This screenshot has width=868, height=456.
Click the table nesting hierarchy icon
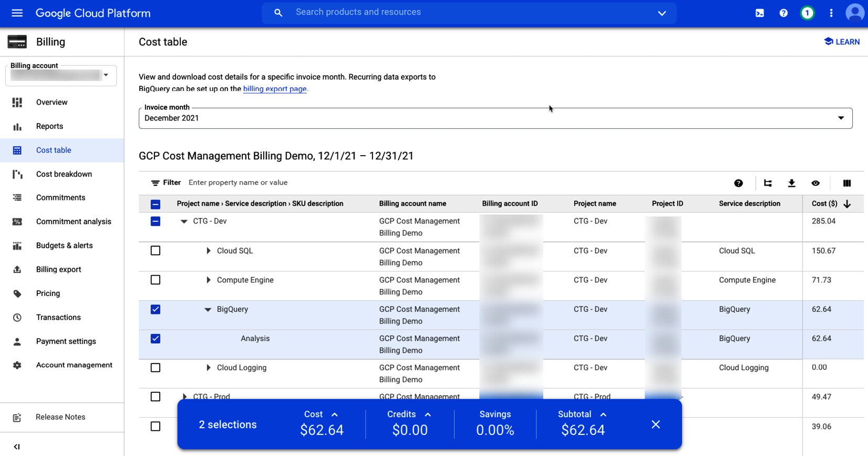click(x=768, y=183)
